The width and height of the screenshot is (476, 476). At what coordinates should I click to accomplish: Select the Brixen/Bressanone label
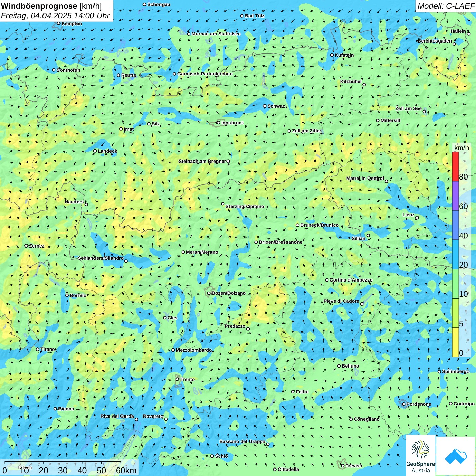(280, 242)
